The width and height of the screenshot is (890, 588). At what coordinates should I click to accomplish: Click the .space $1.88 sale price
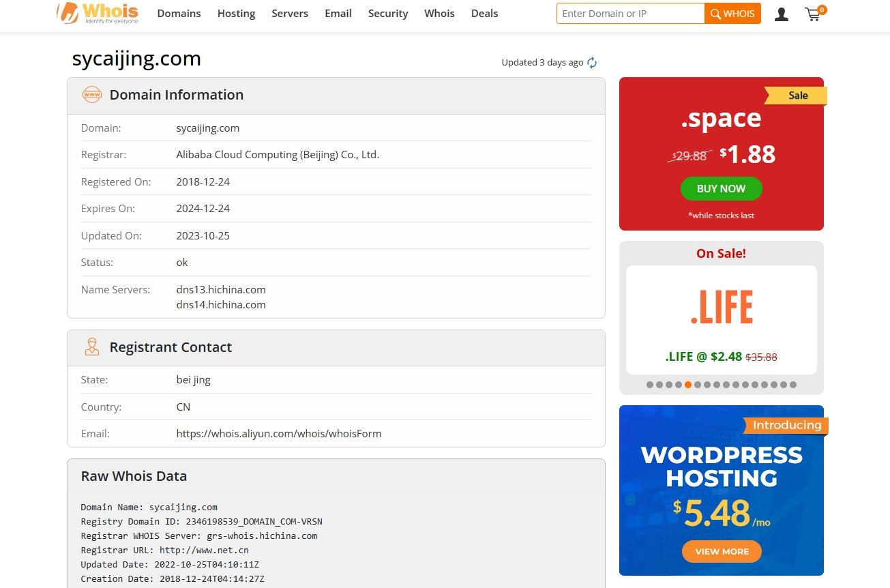(x=748, y=154)
